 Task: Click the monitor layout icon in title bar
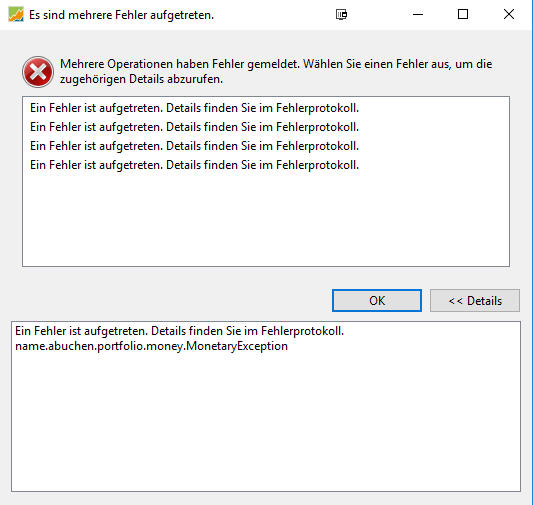tap(341, 15)
